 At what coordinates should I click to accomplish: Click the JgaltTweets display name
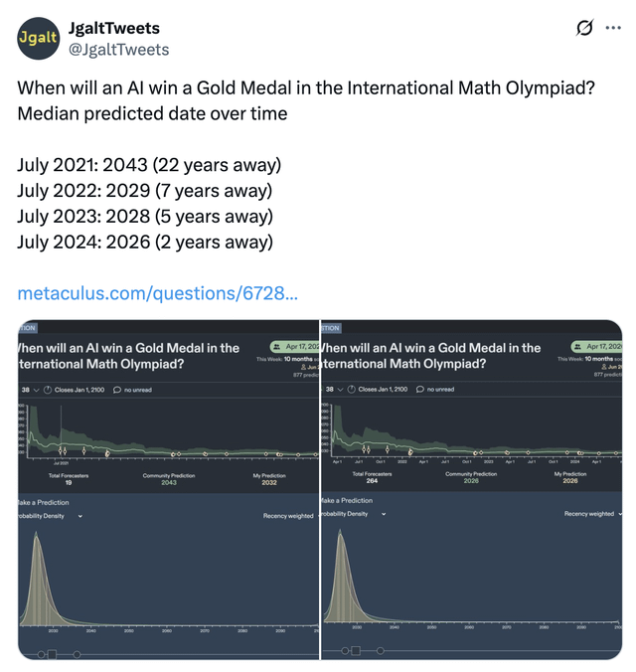(114, 28)
